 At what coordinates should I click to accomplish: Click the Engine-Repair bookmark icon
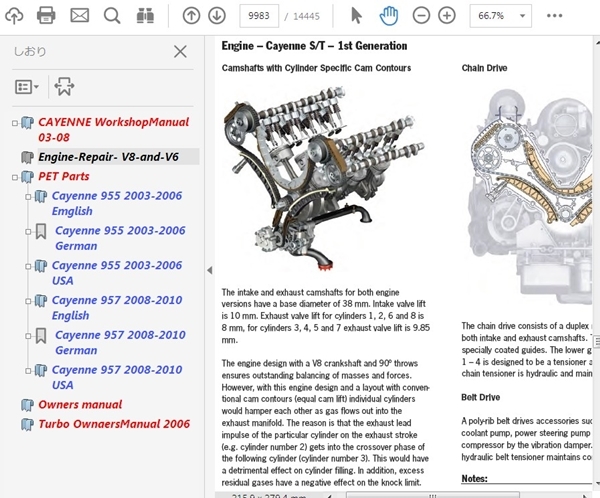(x=27, y=157)
